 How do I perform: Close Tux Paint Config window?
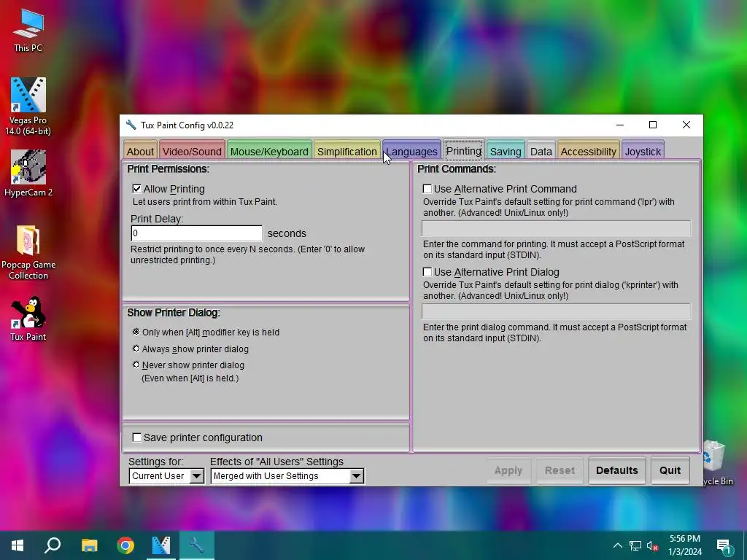click(686, 125)
